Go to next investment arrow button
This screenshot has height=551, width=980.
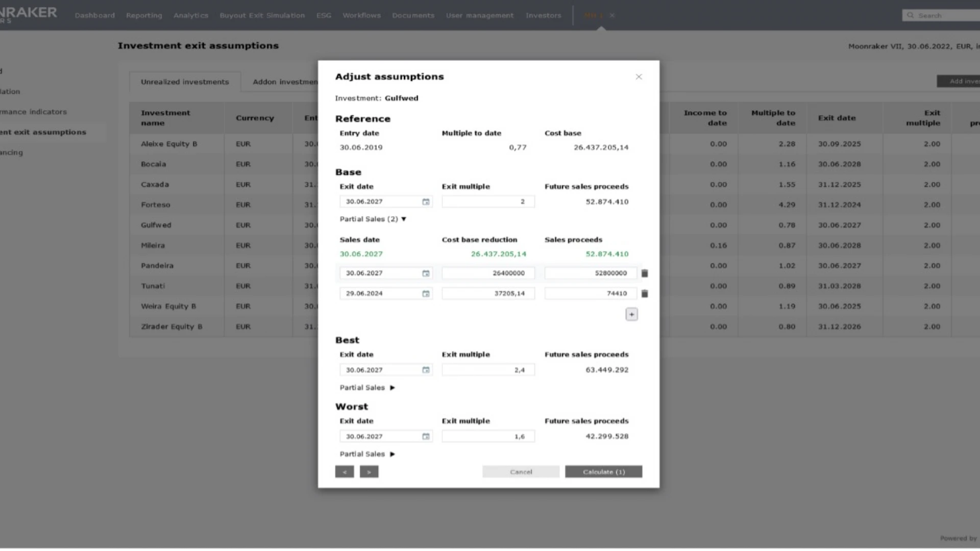pos(369,472)
